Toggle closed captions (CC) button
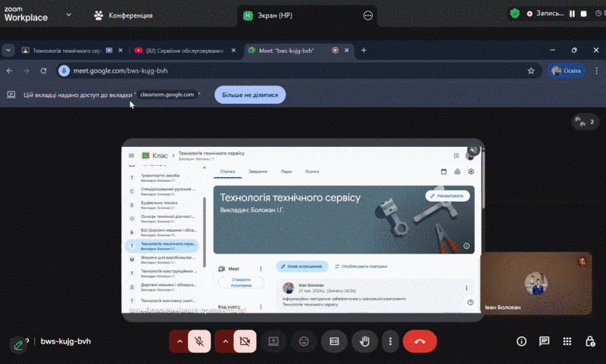This screenshot has width=606, height=364. [x=333, y=341]
